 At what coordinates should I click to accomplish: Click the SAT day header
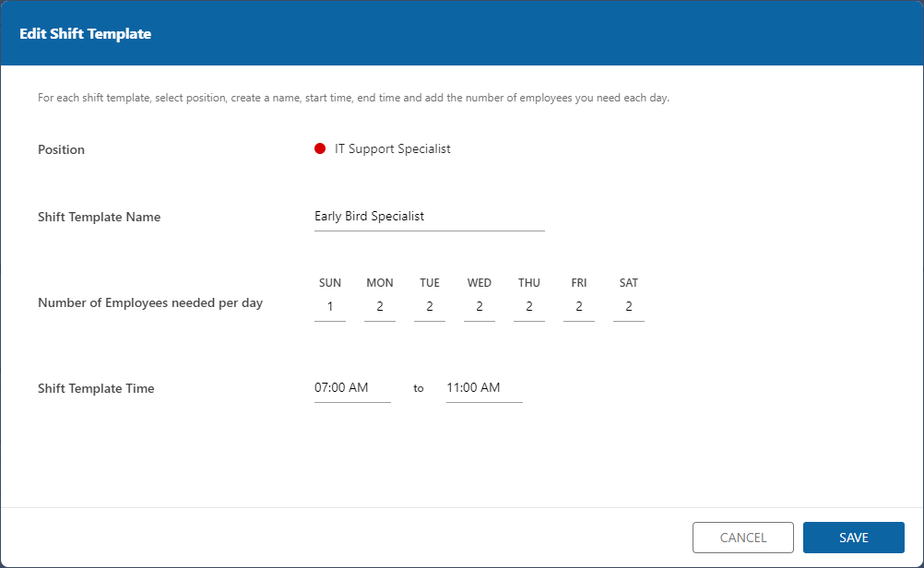pos(629,283)
